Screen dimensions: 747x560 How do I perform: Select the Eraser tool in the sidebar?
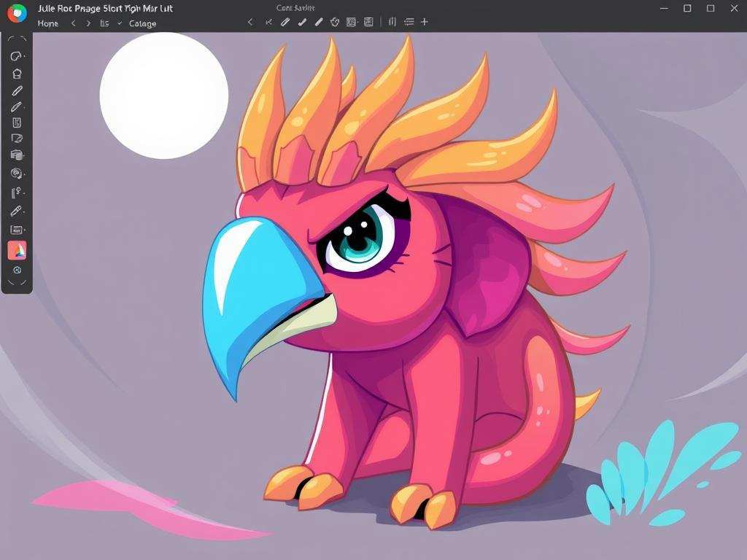pos(17,138)
